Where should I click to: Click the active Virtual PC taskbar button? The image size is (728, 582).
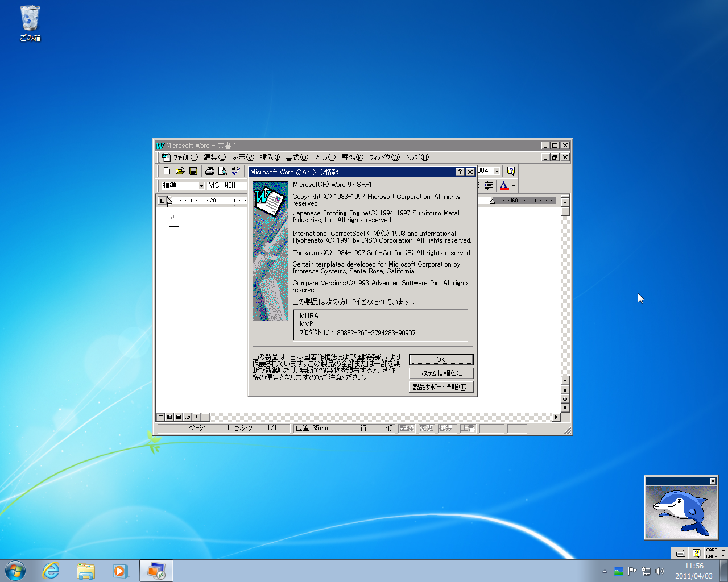pos(156,571)
